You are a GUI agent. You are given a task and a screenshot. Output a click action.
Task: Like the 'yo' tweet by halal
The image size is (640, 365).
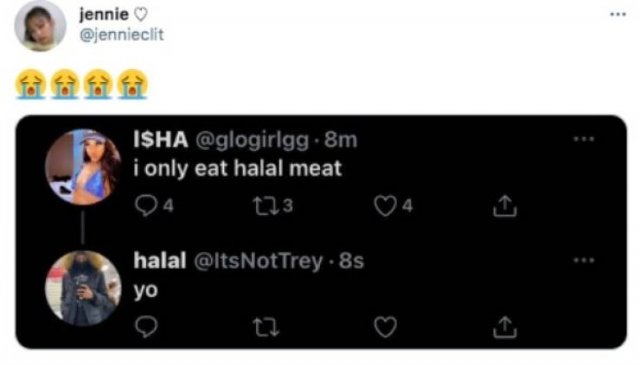(x=385, y=327)
